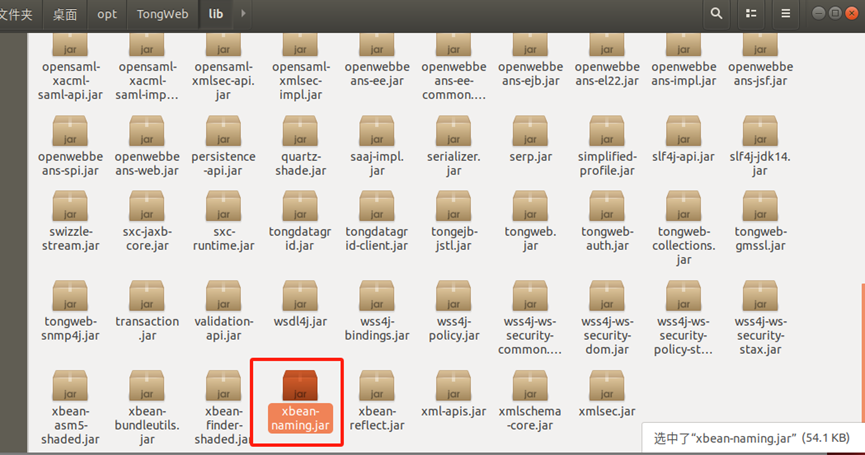
Task: Click the path forward arrow after lib
Action: click(x=244, y=14)
